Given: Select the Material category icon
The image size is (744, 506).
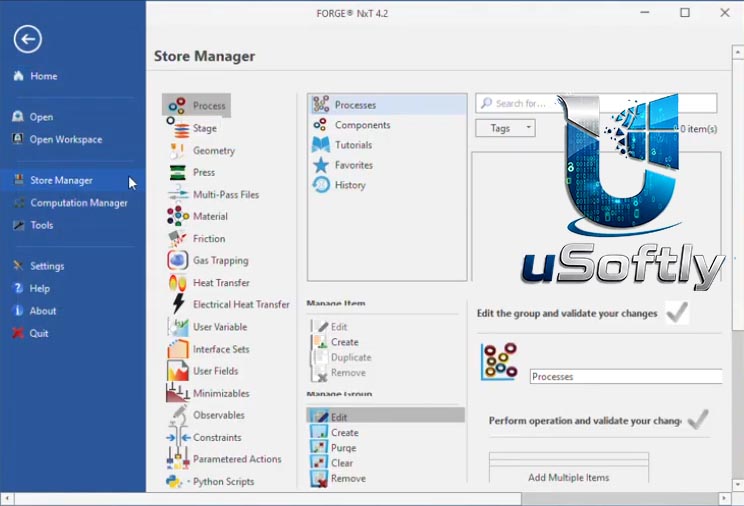Looking at the screenshot, I should click(177, 216).
